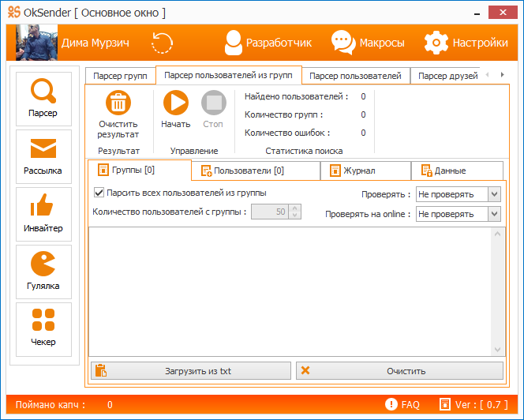Click the version document icon near Ver
The image size is (524, 420).
click(445, 404)
